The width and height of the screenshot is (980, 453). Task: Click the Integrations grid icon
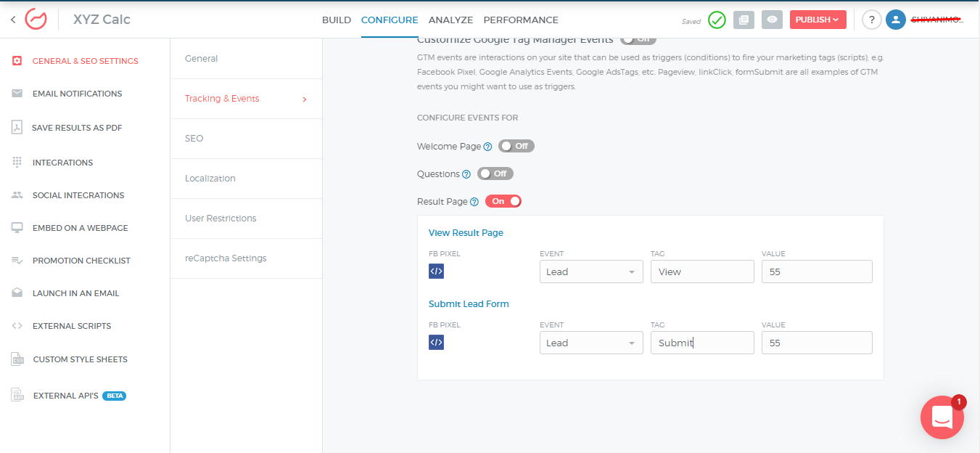coord(17,163)
